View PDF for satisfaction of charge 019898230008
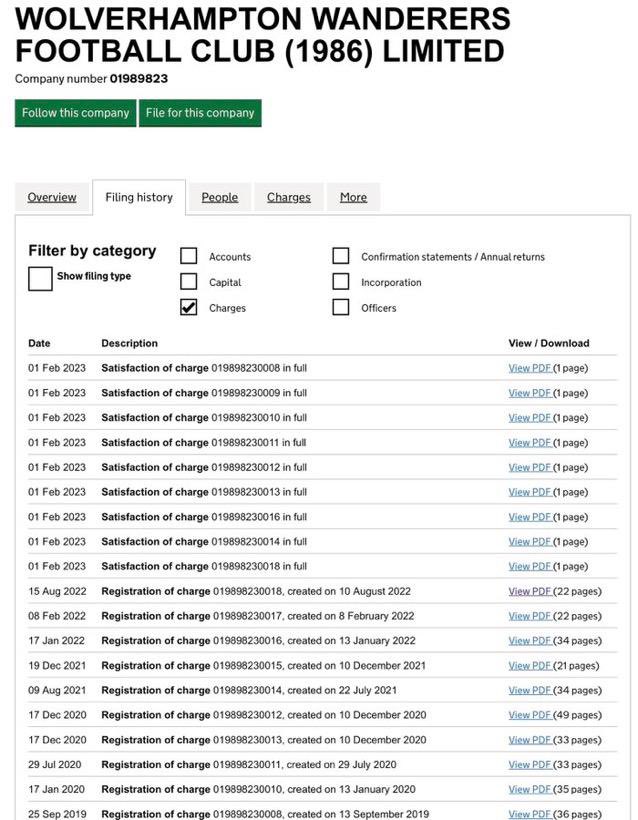 coord(530,368)
